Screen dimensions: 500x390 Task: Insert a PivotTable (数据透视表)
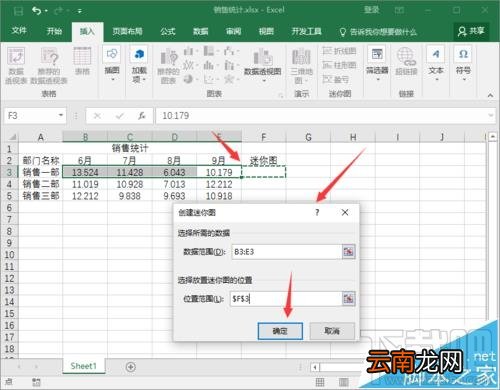pyautogui.click(x=16, y=65)
